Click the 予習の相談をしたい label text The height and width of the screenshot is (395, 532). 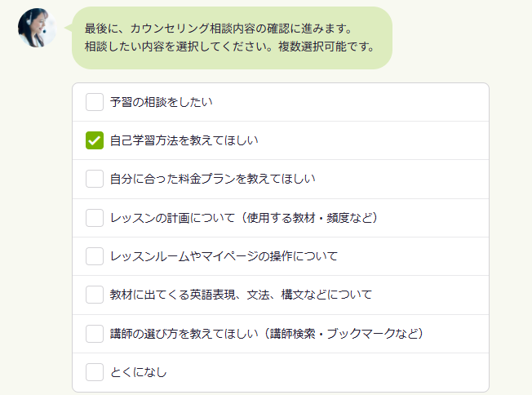tap(161, 102)
